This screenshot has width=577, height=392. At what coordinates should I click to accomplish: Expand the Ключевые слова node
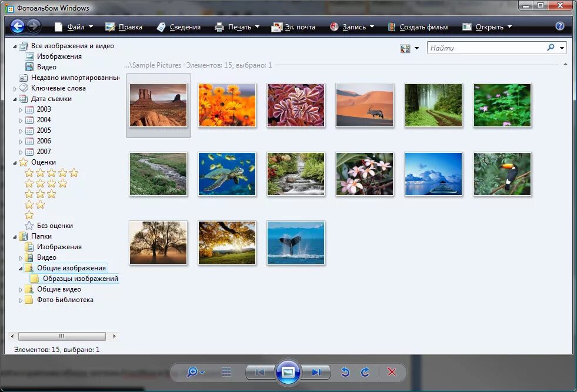coord(15,89)
